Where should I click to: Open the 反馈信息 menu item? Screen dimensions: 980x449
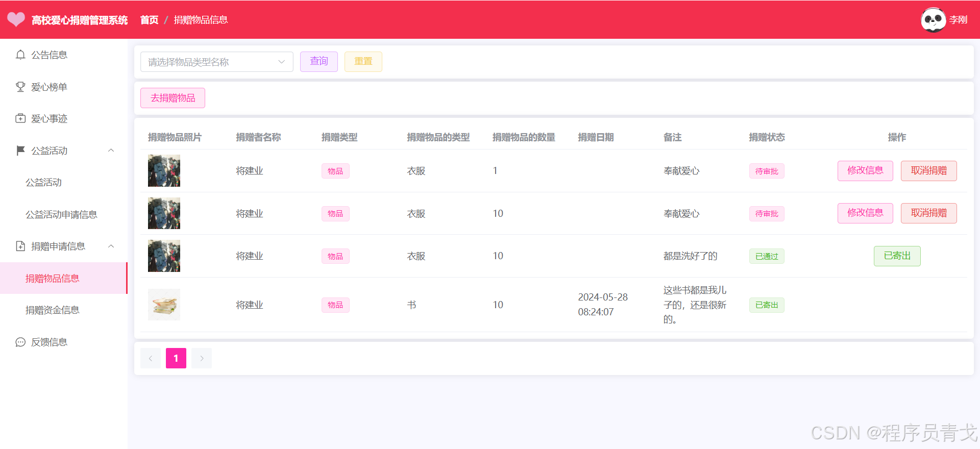[64, 342]
